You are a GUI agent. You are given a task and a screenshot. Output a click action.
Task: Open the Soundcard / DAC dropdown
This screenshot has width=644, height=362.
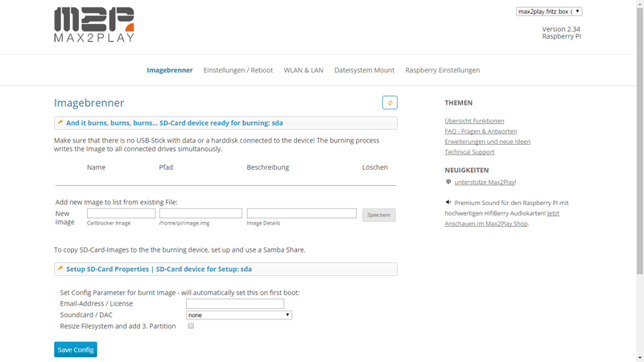coord(239,315)
